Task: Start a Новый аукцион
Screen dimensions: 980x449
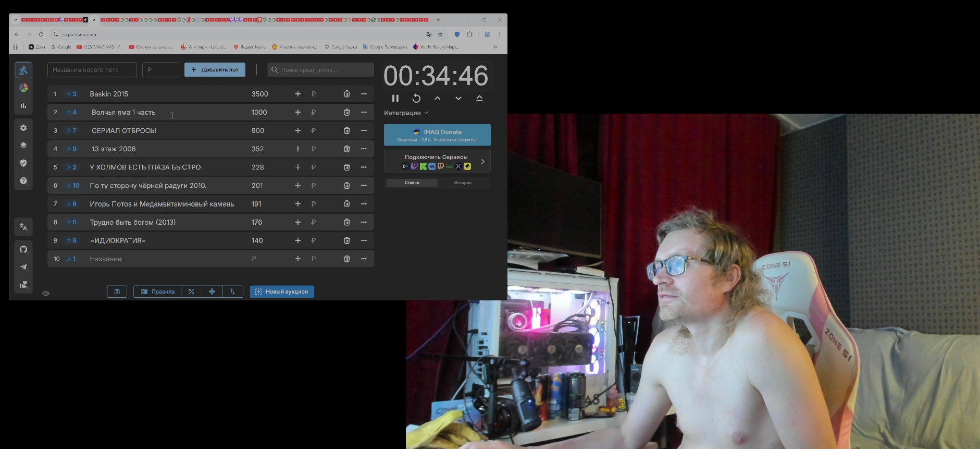Action: (282, 292)
